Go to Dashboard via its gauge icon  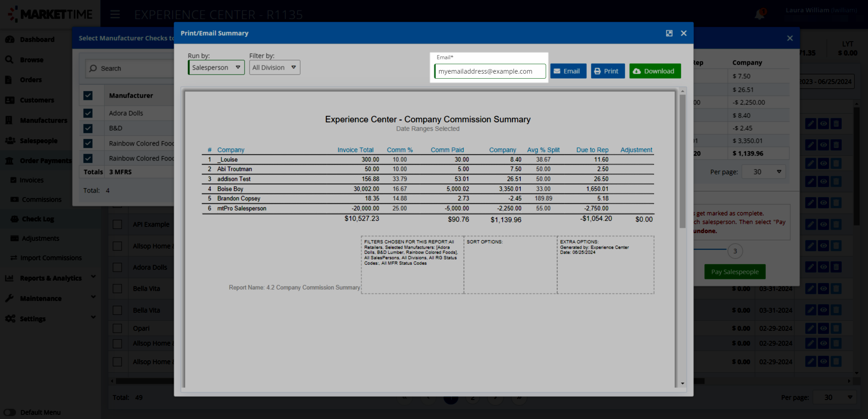(x=9, y=39)
